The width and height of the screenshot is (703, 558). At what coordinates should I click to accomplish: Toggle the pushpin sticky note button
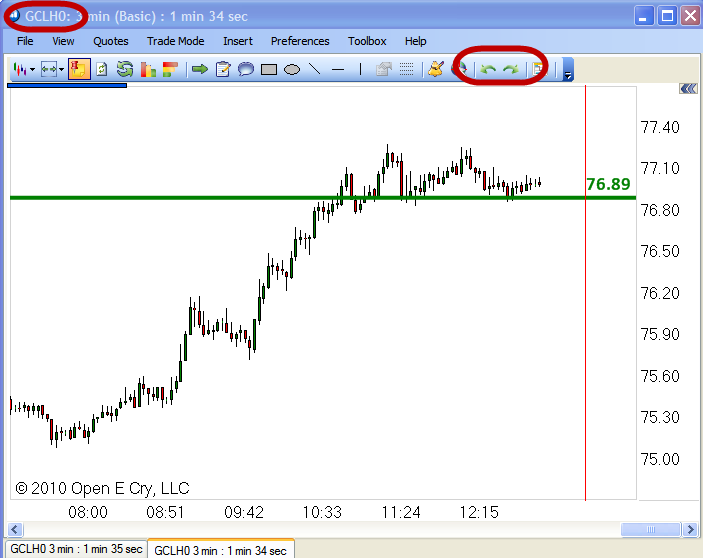79,69
